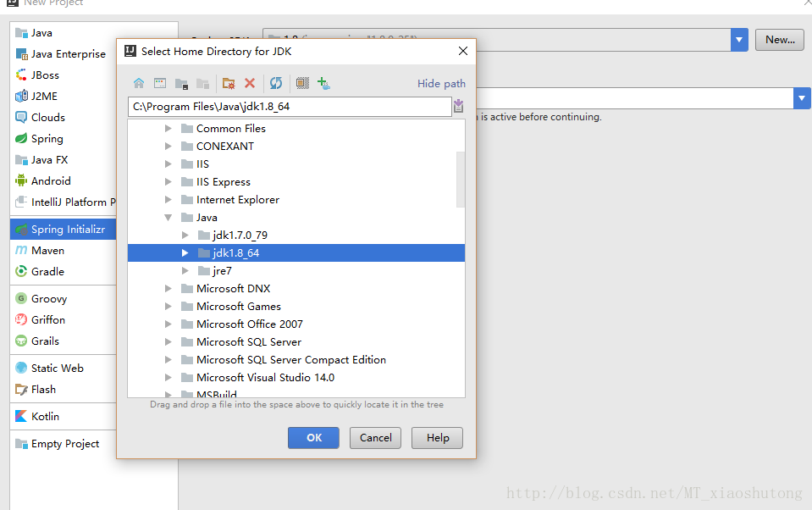Expand the Microsoft DNX folder arrow
The width and height of the screenshot is (812, 510).
tap(168, 289)
